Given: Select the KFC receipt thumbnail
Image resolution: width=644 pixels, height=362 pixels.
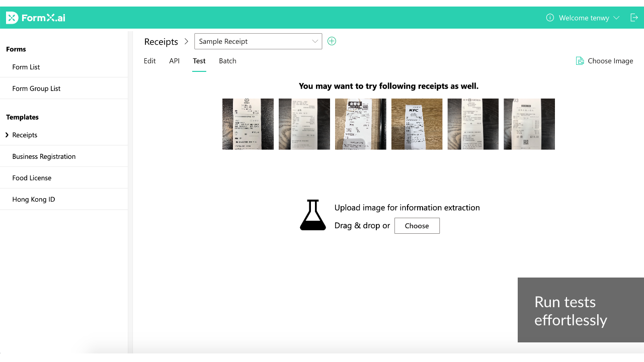Looking at the screenshot, I should click(x=417, y=124).
